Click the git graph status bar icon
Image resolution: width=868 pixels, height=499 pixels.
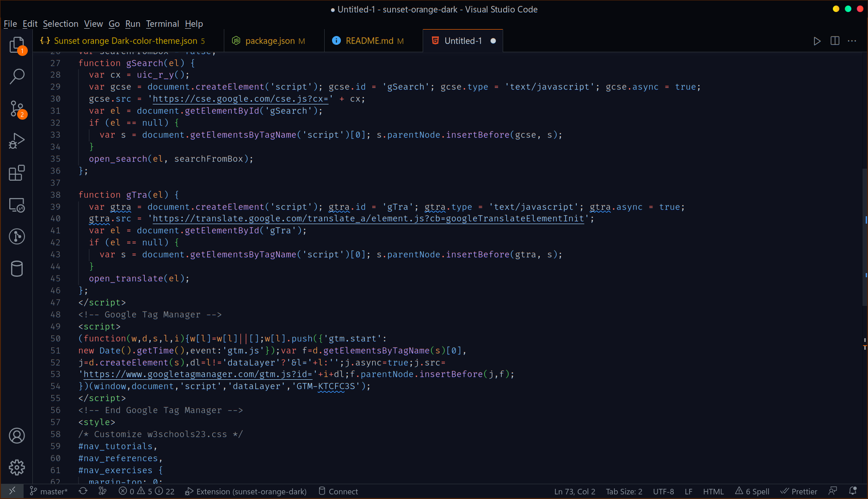103,491
